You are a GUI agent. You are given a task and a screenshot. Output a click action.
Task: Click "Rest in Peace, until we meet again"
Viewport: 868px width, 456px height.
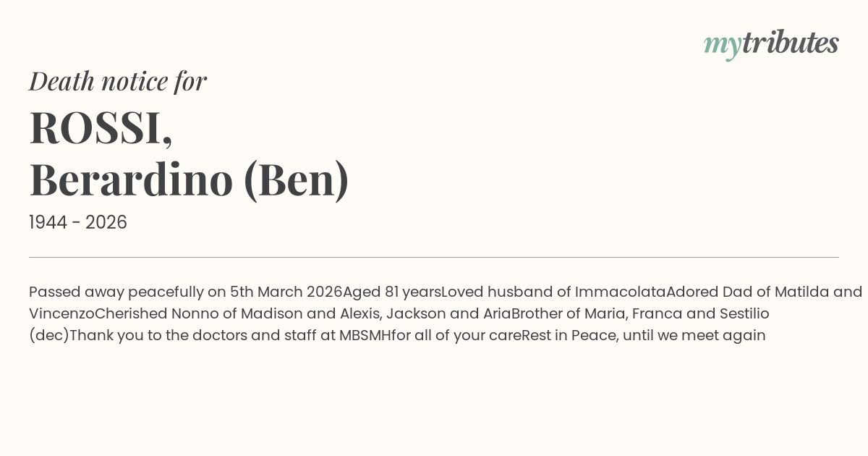click(643, 335)
